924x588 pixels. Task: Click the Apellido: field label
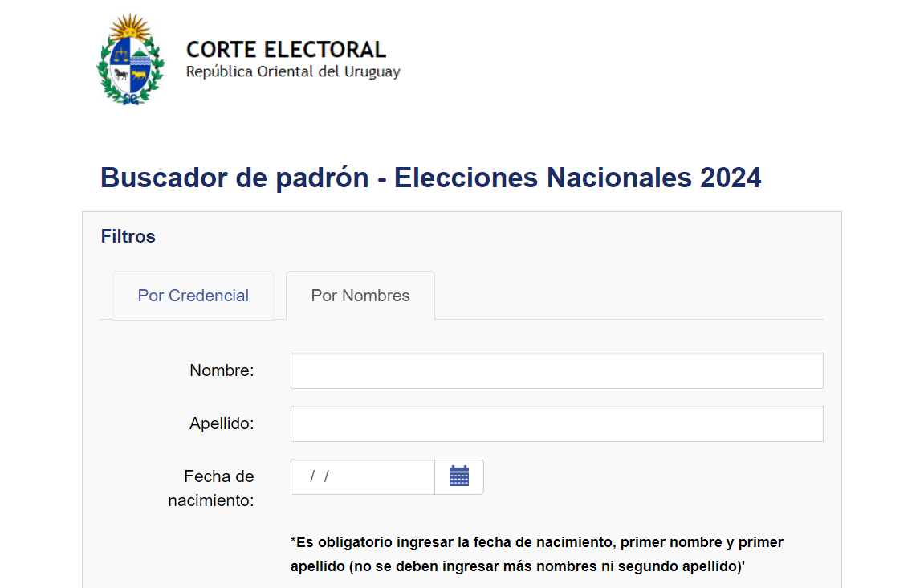(222, 423)
